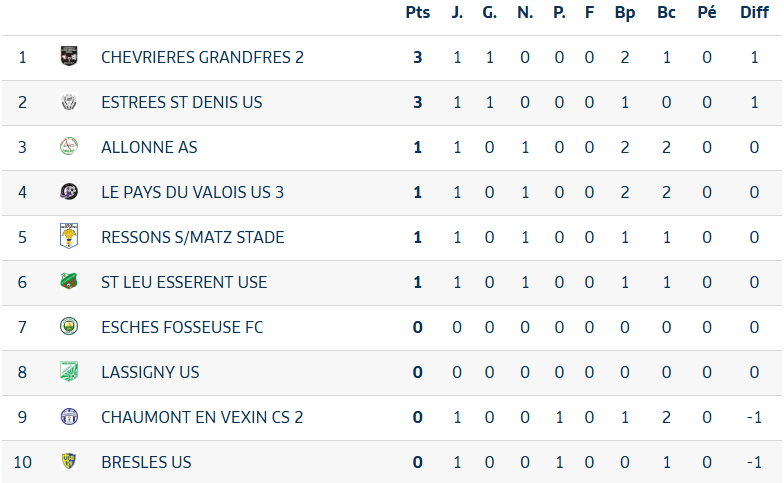Select the LASSIGNY US team name
The width and height of the screenshot is (784, 483).
150,372
